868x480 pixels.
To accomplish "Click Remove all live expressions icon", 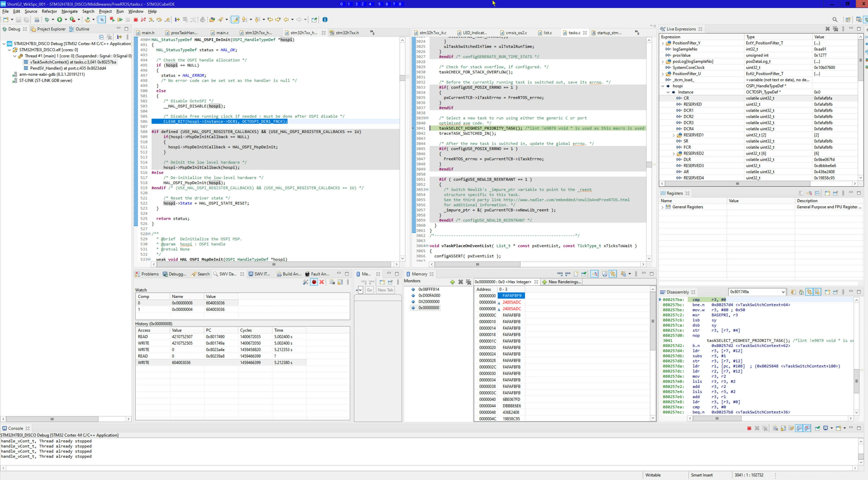I will [x=835, y=29].
